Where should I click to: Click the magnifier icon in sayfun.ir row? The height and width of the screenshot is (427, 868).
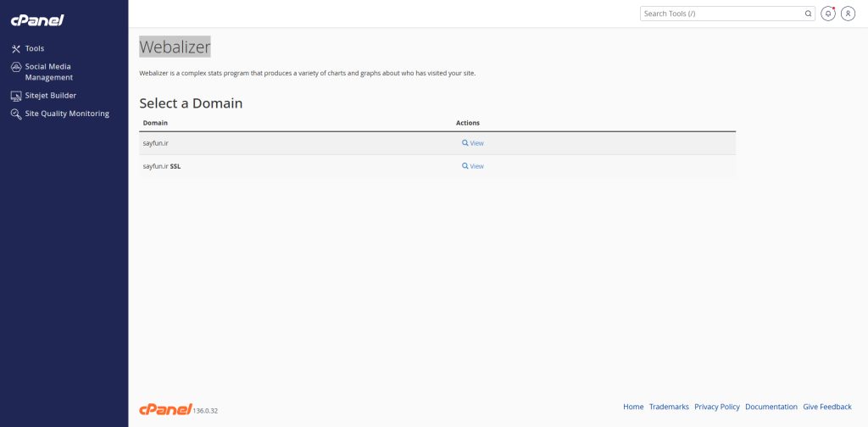[x=465, y=142]
